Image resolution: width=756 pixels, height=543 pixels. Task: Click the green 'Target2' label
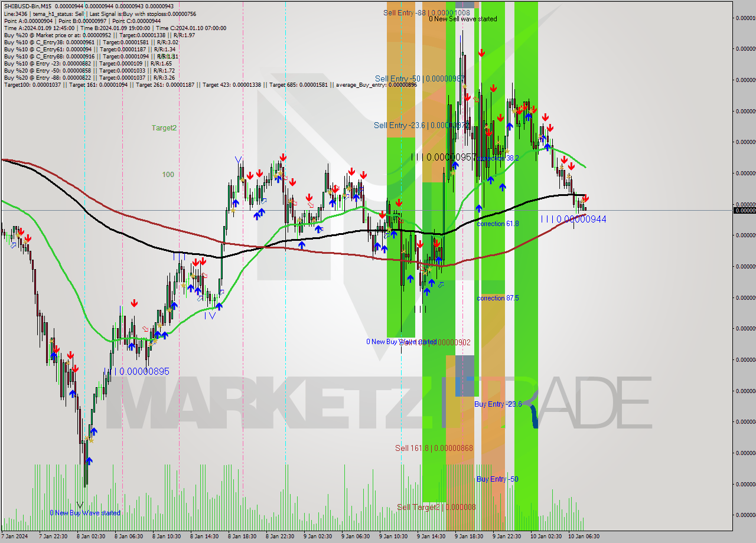point(164,127)
